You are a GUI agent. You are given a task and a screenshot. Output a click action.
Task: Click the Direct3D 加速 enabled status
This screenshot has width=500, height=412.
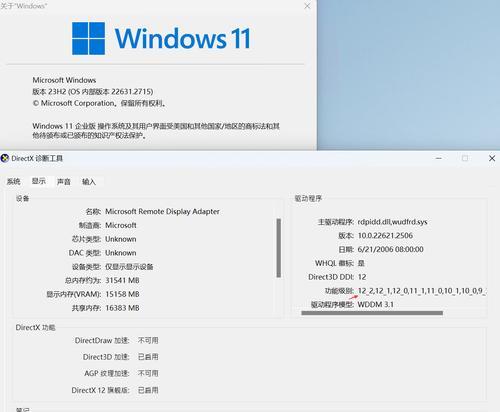coord(148,357)
